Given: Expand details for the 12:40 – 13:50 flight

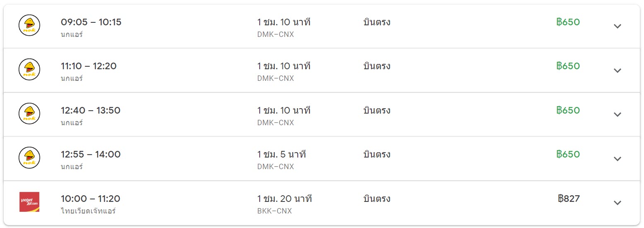Looking at the screenshot, I should tap(617, 114).
